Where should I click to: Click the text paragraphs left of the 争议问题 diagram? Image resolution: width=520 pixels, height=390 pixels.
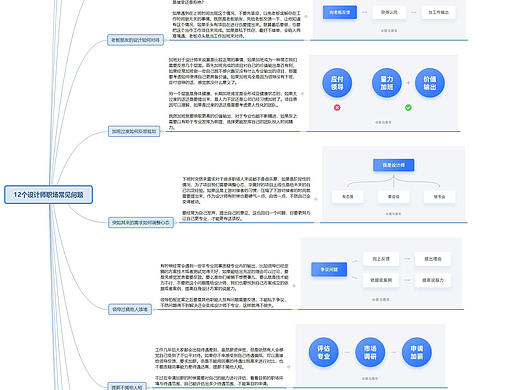224,286
